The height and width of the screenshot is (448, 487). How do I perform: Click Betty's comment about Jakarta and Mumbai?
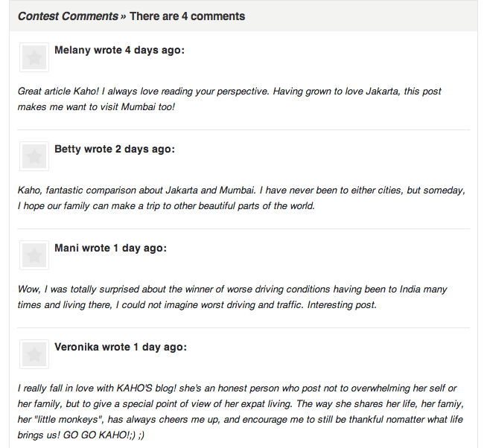(x=241, y=198)
